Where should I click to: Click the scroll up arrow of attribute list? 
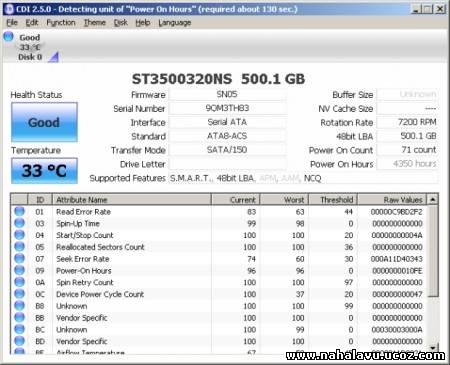433,200
